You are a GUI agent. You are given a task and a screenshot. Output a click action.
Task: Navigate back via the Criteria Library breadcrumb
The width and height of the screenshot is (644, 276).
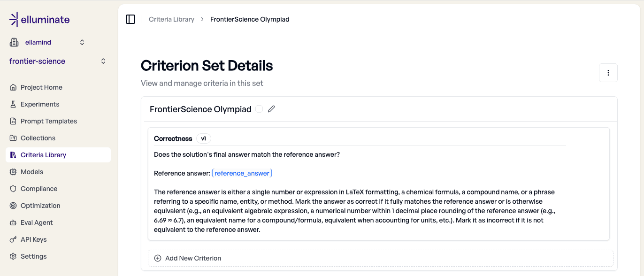(x=172, y=19)
